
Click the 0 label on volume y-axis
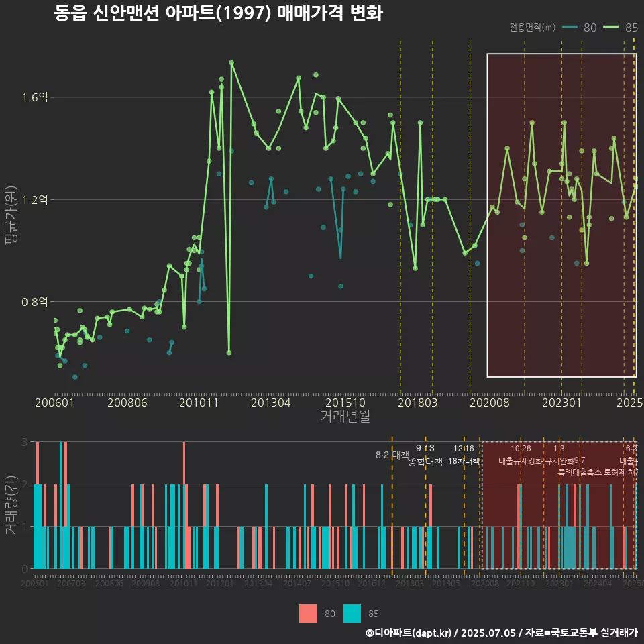tap(25, 569)
